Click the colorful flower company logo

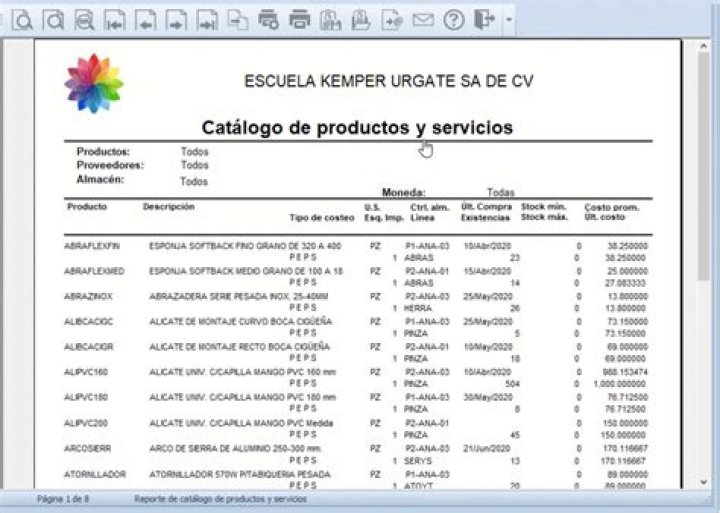pos(94,83)
